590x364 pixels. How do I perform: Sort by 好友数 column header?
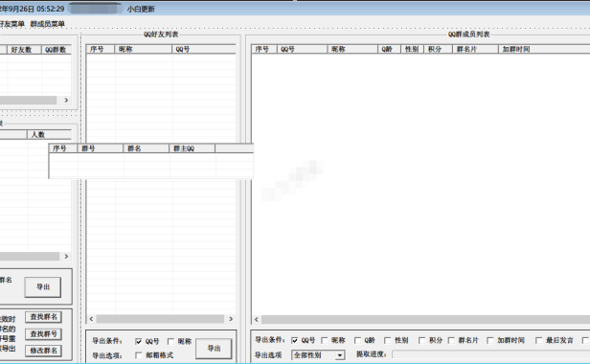(24, 49)
